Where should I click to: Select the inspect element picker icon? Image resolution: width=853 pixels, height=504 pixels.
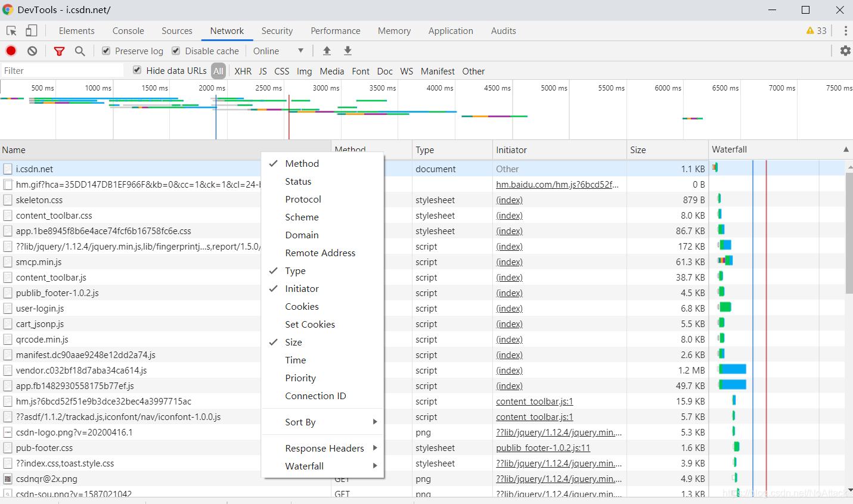(x=11, y=31)
